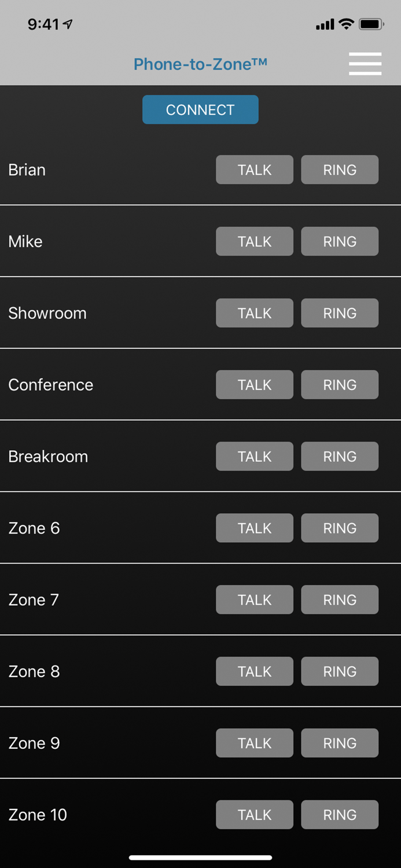Ring the Showroom zone
401x868 pixels.
coord(340,313)
